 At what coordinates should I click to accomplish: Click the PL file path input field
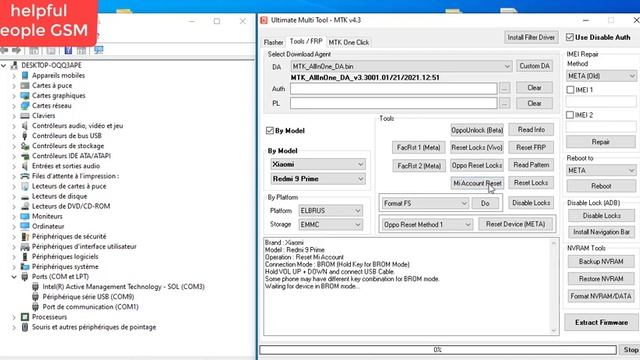(393, 103)
